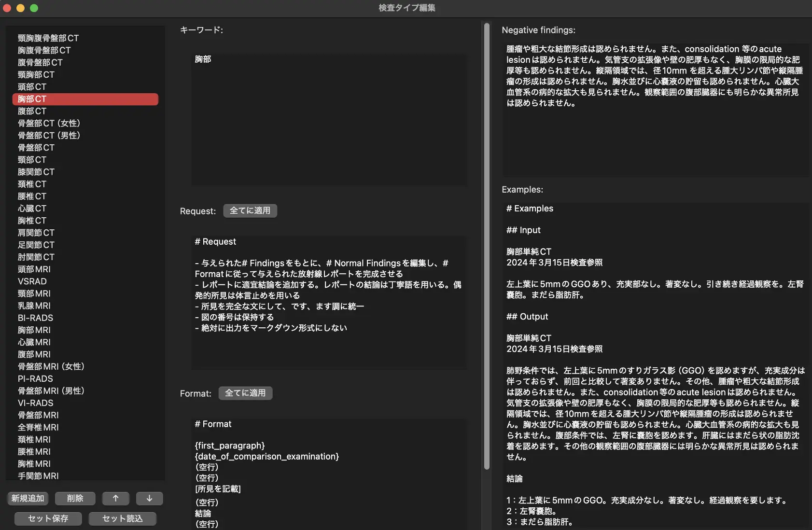Click the down arrow move button
The image size is (812, 530).
(149, 498)
